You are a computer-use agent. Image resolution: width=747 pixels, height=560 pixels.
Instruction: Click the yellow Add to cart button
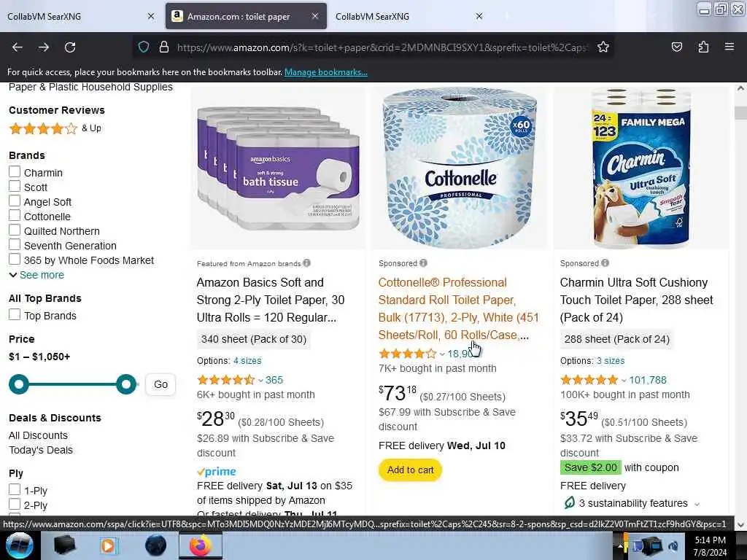click(x=410, y=470)
